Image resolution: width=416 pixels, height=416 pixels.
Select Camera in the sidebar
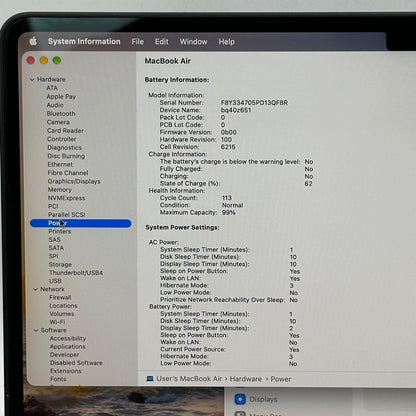(58, 122)
